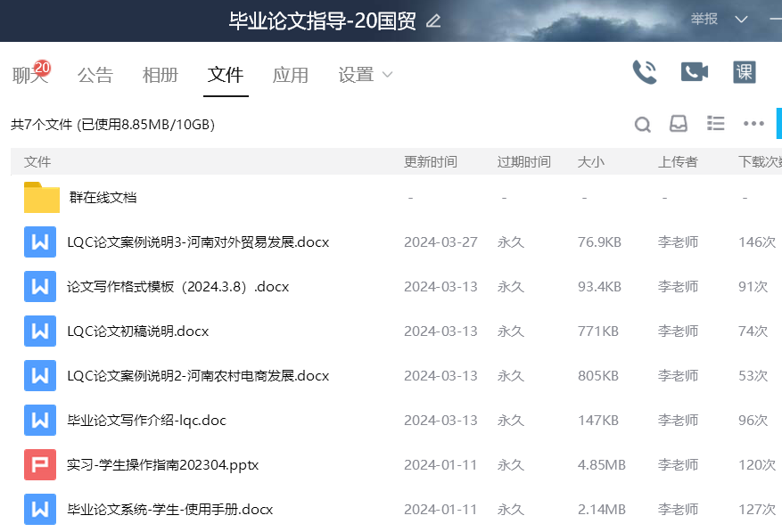This screenshot has height=532, width=782.
Task: Switch to the 相册 tab
Action: coord(161,75)
